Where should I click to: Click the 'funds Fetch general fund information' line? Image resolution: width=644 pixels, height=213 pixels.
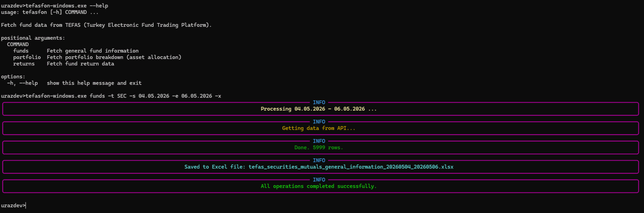point(76,51)
